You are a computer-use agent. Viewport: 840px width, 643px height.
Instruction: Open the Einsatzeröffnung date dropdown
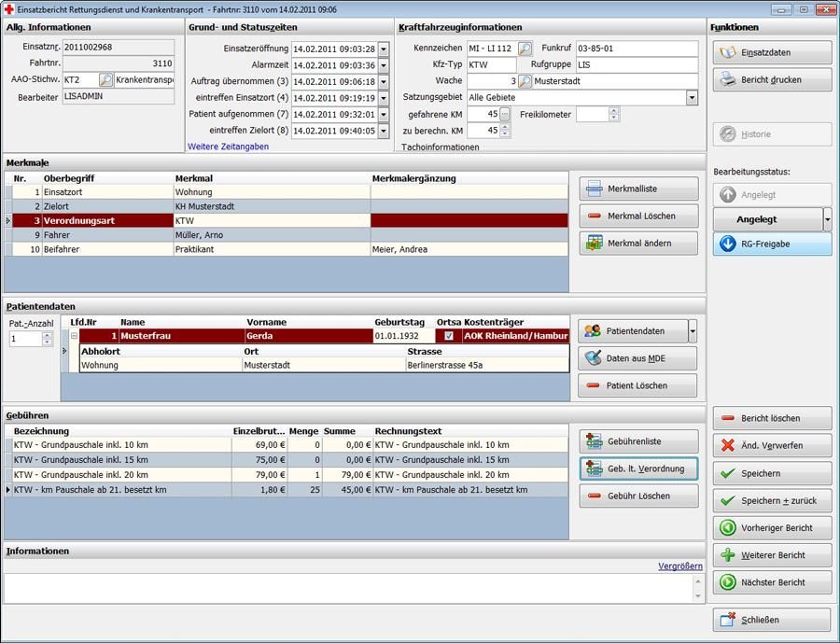pyautogui.click(x=383, y=49)
